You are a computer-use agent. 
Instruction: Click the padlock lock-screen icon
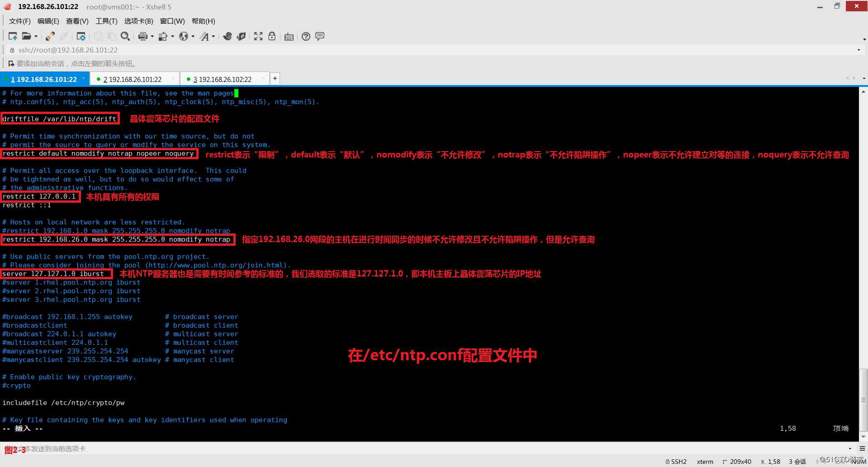272,36
